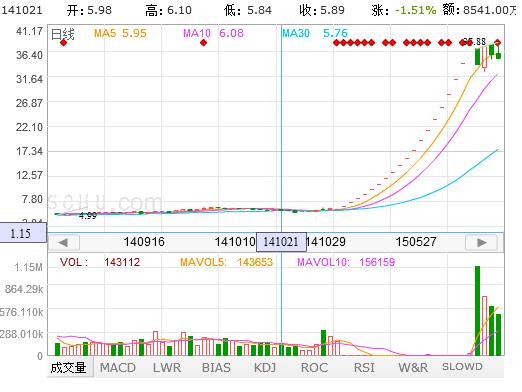Screen dimensions: 522x392
Task: Click the 日线 chart label
Action: 62,34
